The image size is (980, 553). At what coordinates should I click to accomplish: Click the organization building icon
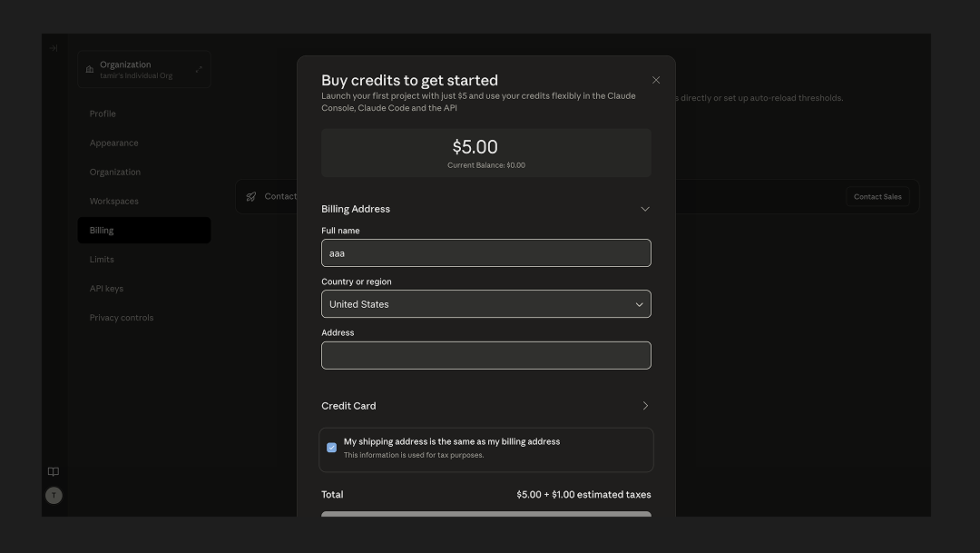89,69
